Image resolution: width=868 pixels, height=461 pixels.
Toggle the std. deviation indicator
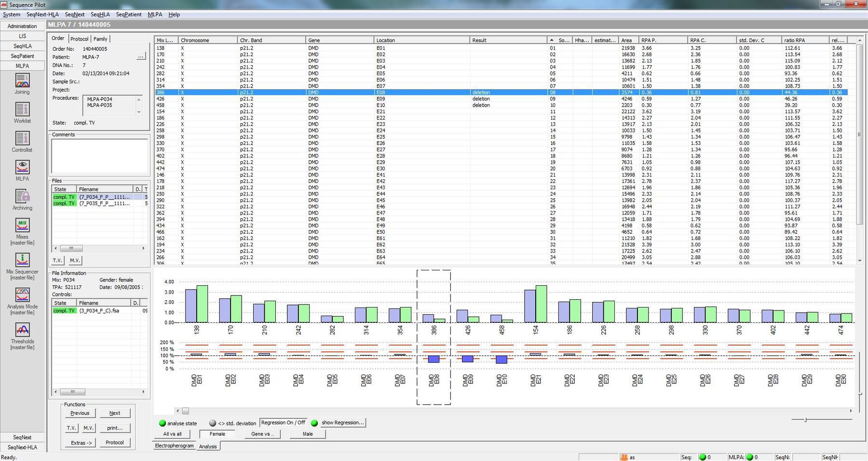tap(213, 422)
